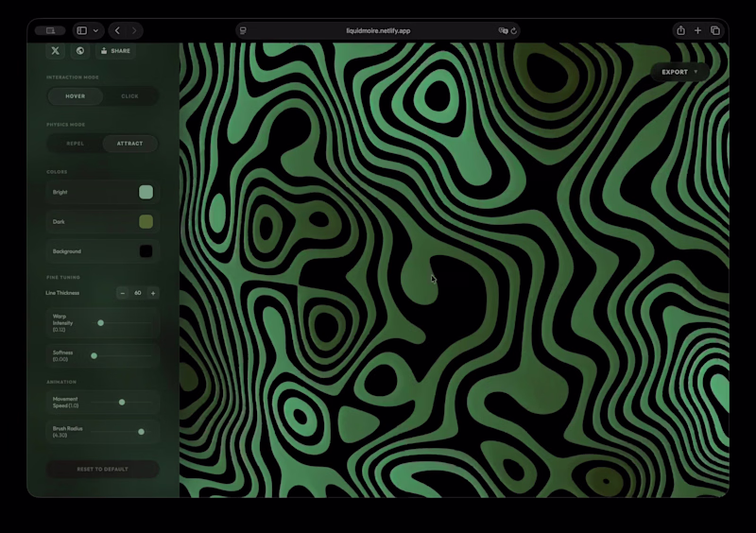Click the 'Line Thickness' label
756x533 pixels.
click(62, 293)
